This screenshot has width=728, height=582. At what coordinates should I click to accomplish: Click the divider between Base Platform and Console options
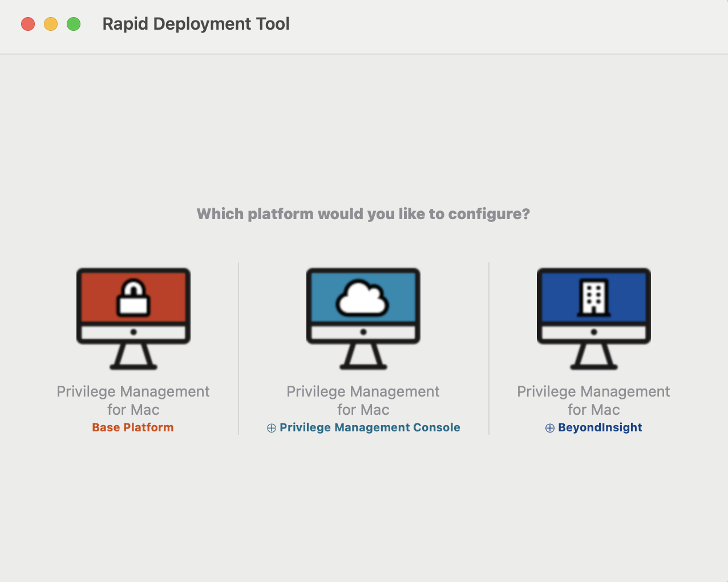[238, 348]
